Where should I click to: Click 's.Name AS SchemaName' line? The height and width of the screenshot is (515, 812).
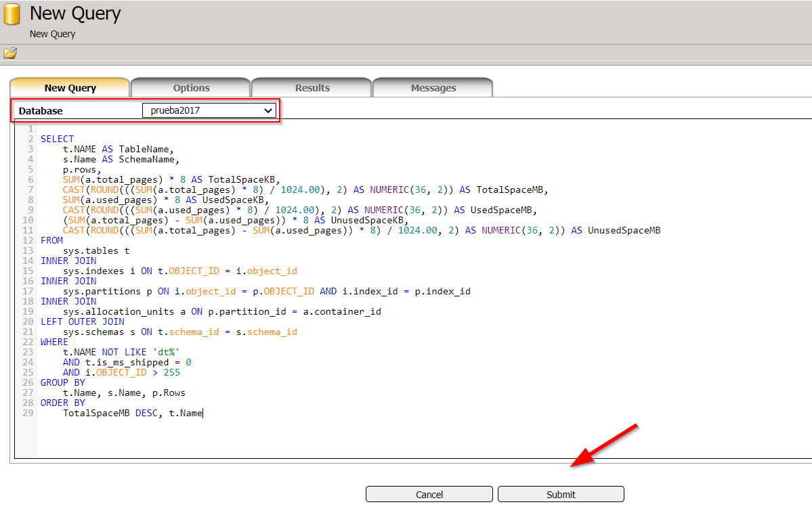click(121, 160)
